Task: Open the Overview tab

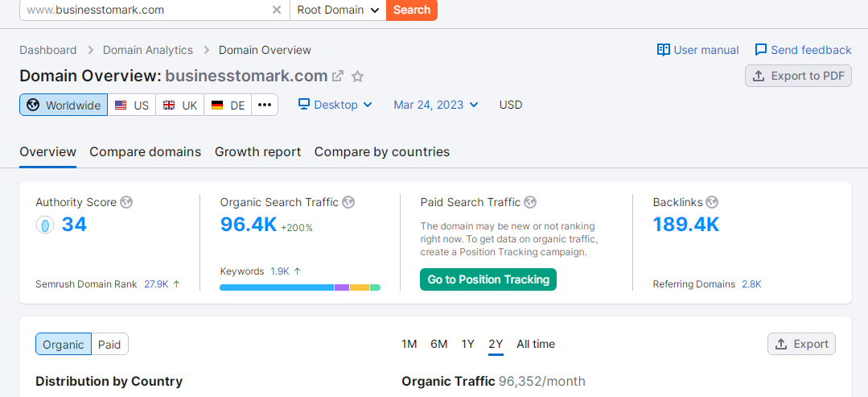Action: coord(47,152)
